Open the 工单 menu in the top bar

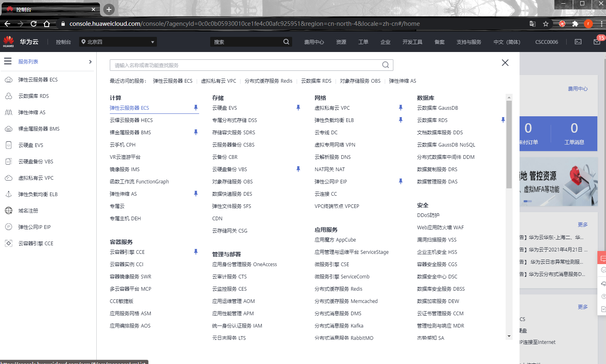363,42
